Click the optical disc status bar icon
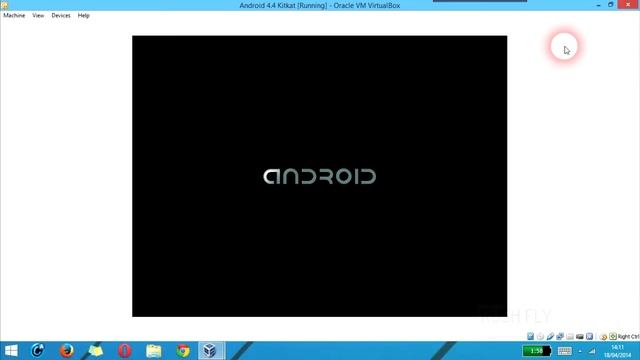 point(540,336)
